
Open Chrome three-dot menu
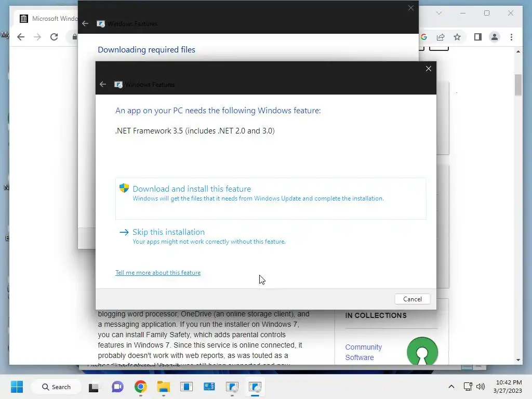coord(511,37)
